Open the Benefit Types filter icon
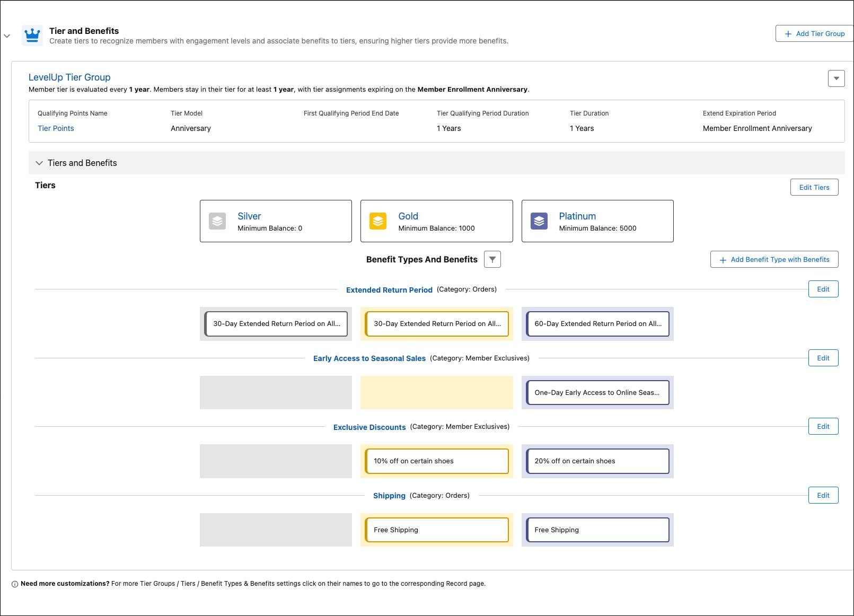854x616 pixels. coord(492,259)
